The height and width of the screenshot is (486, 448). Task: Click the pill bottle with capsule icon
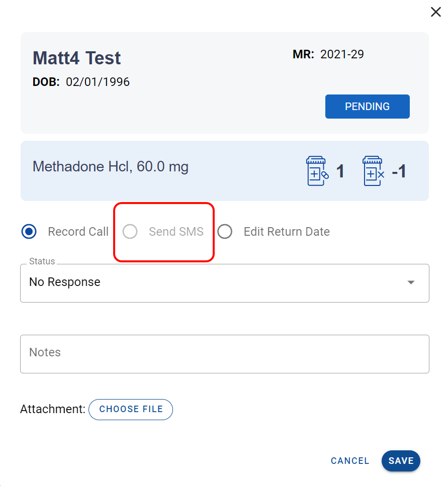pyautogui.click(x=317, y=171)
